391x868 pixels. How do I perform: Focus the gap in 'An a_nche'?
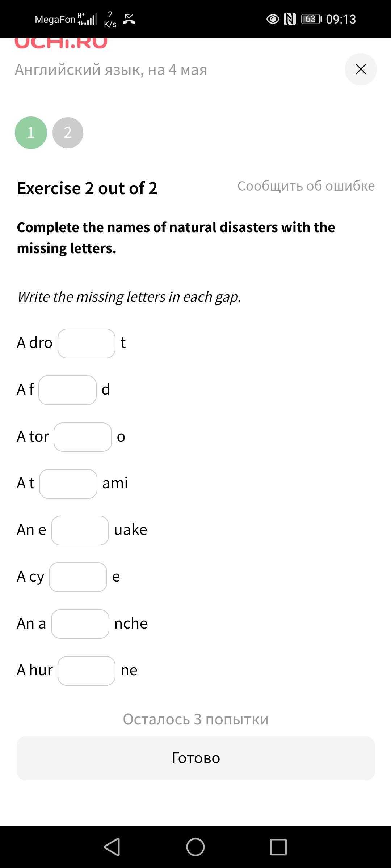80,624
